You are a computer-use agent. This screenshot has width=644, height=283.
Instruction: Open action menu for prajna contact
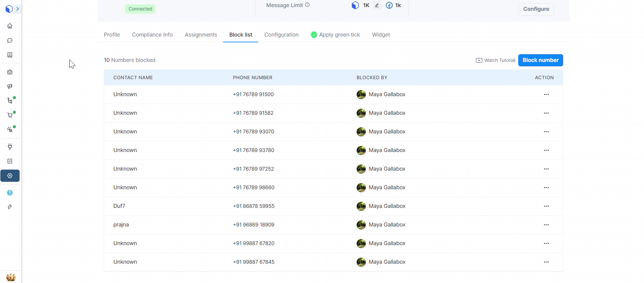click(x=546, y=225)
